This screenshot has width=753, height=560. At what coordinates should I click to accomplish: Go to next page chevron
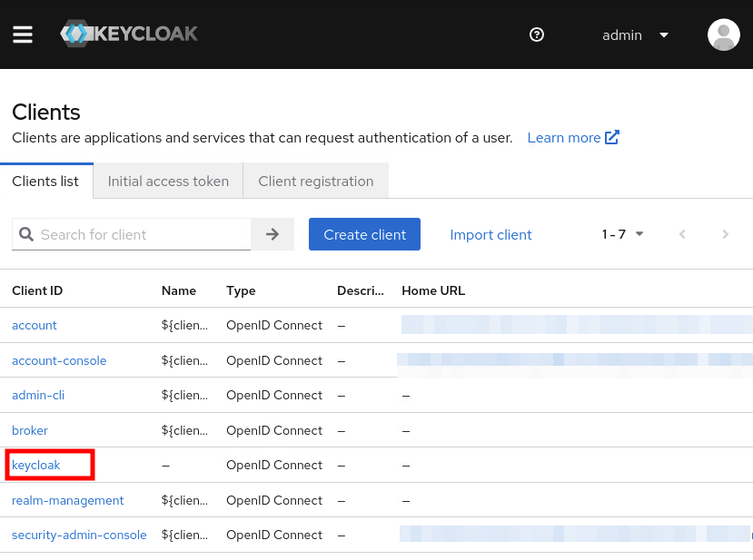point(725,234)
